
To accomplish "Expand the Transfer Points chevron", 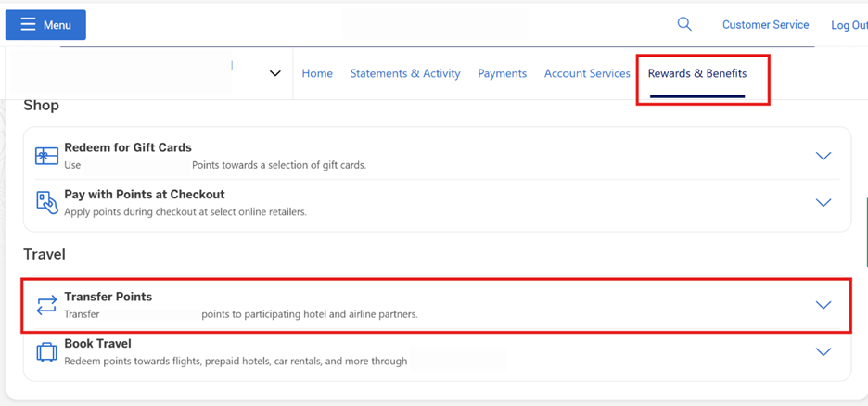I will pos(823,305).
